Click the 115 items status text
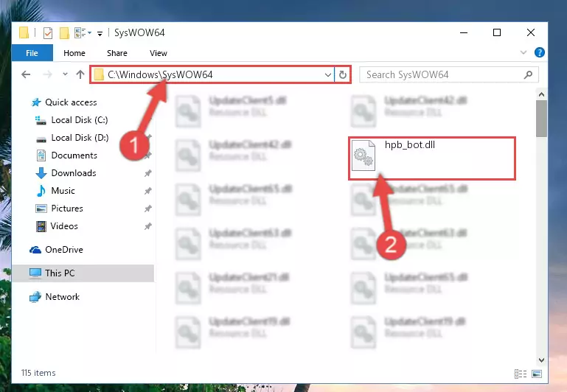The height and width of the screenshot is (392, 567). (x=38, y=373)
